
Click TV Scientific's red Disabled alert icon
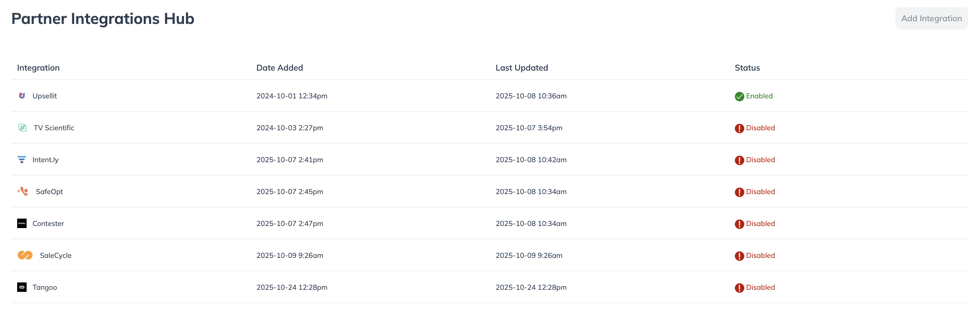pos(739,129)
